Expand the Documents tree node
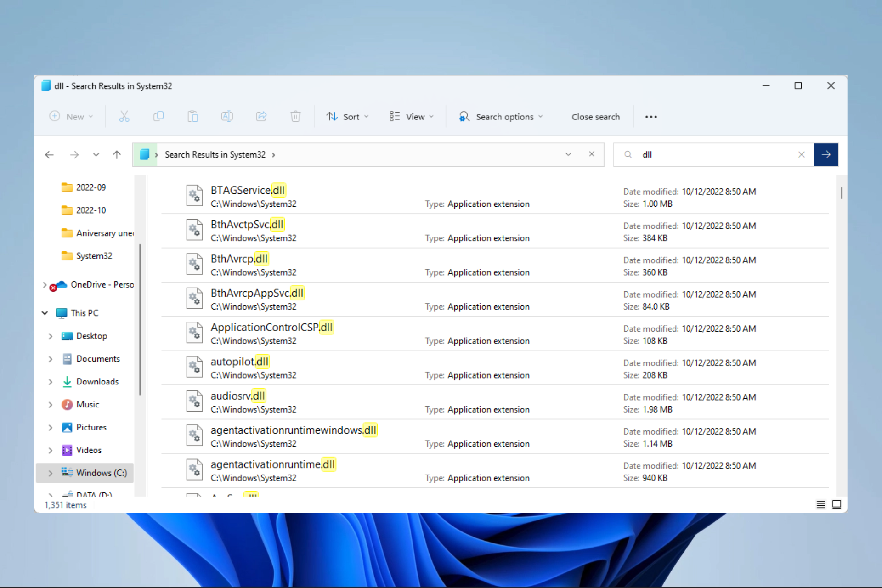Screen dimensions: 882x588 pyautogui.click(x=51, y=359)
